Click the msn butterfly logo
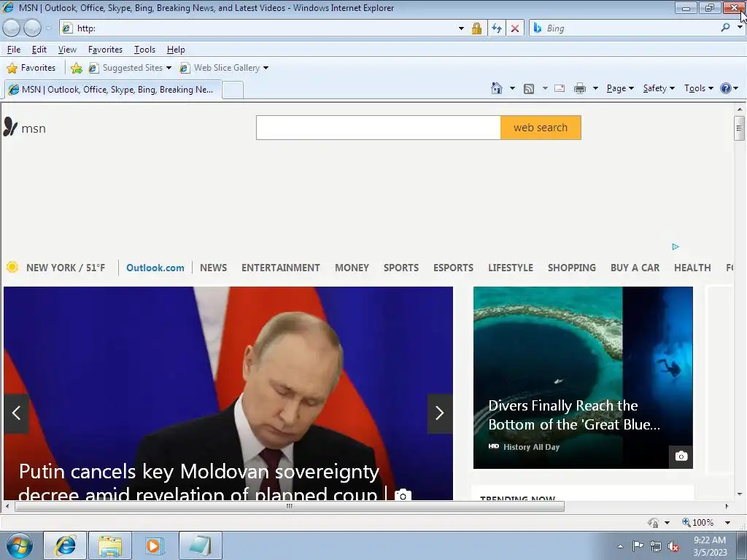 pyautogui.click(x=10, y=127)
